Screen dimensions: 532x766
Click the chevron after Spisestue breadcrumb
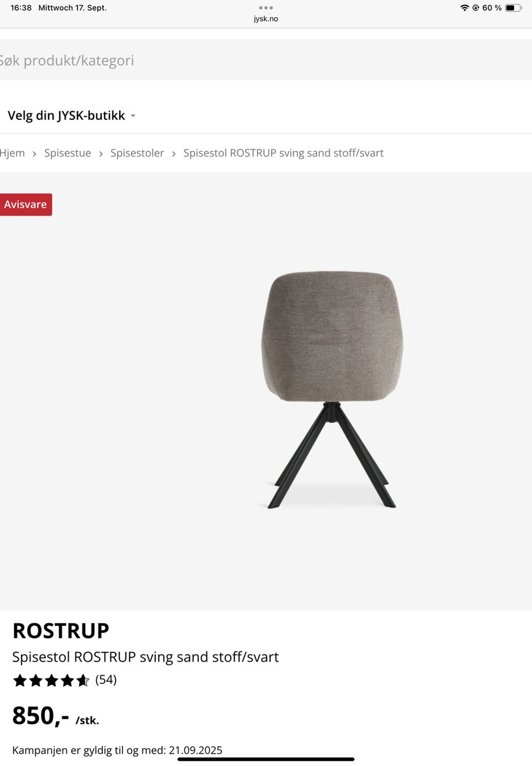tap(101, 154)
